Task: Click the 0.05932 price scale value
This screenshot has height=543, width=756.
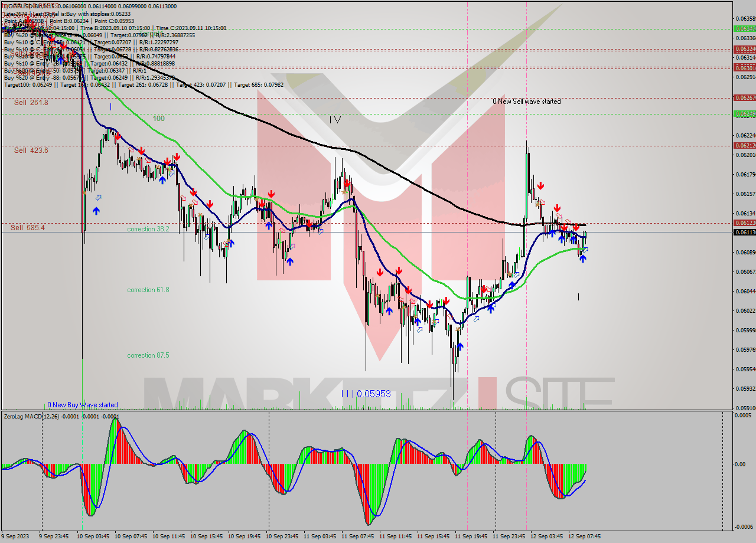Action: pyautogui.click(x=746, y=388)
